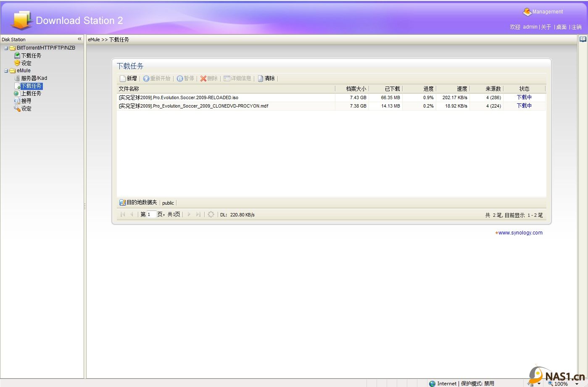Sort by 进度 column header

tap(419, 89)
